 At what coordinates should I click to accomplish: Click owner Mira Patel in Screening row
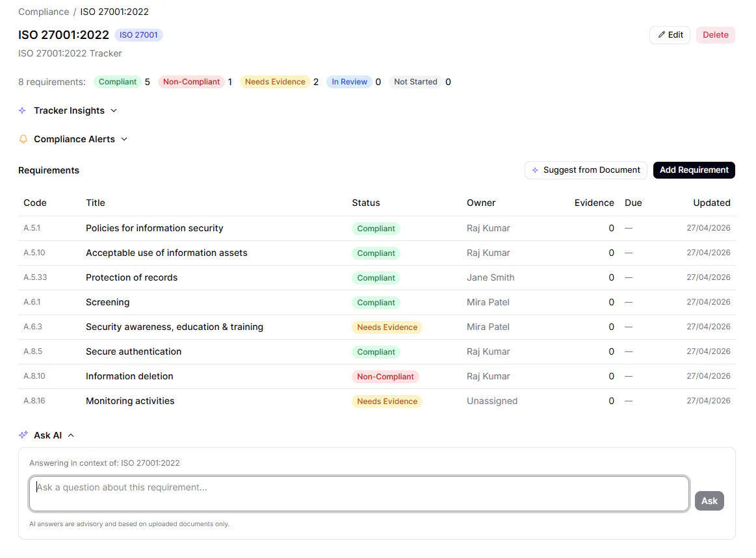pyautogui.click(x=488, y=302)
